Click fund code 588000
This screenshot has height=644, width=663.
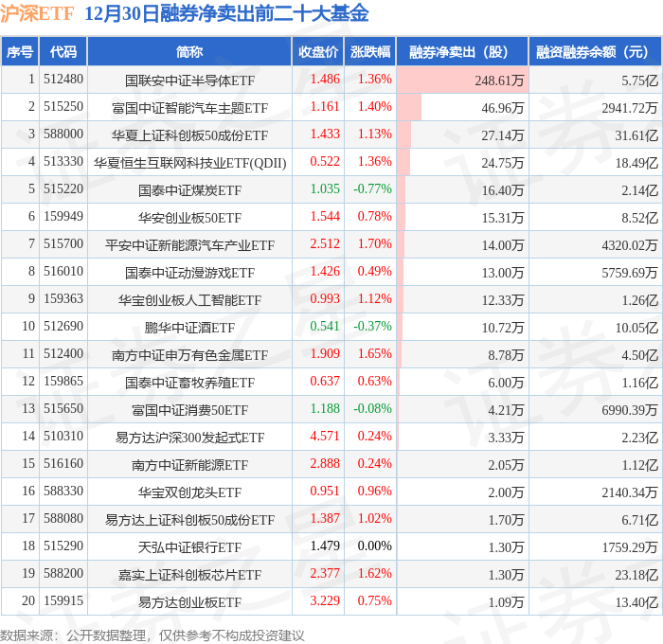63,134
